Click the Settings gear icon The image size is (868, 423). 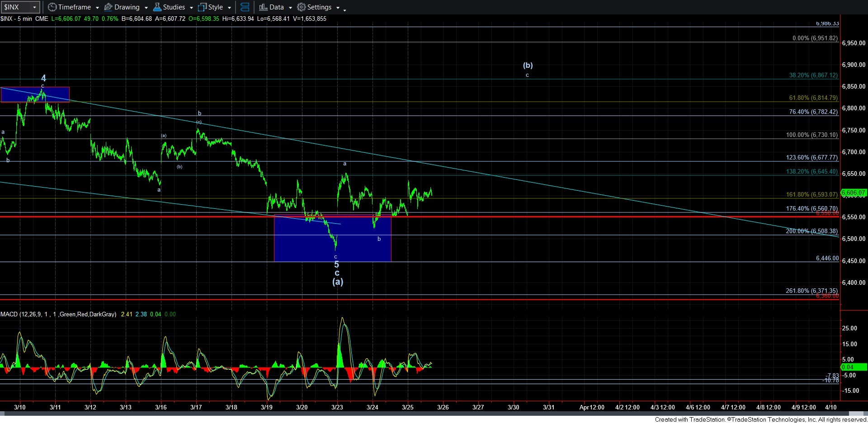(x=302, y=7)
